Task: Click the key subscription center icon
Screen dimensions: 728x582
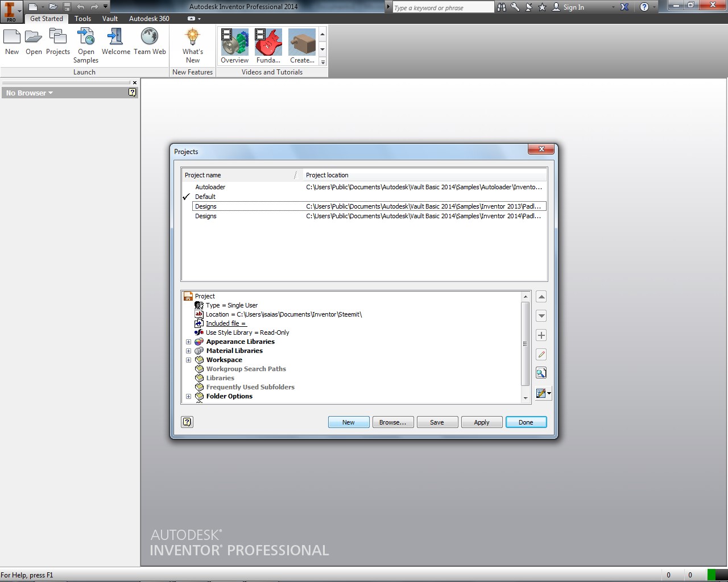Action: tap(515, 7)
